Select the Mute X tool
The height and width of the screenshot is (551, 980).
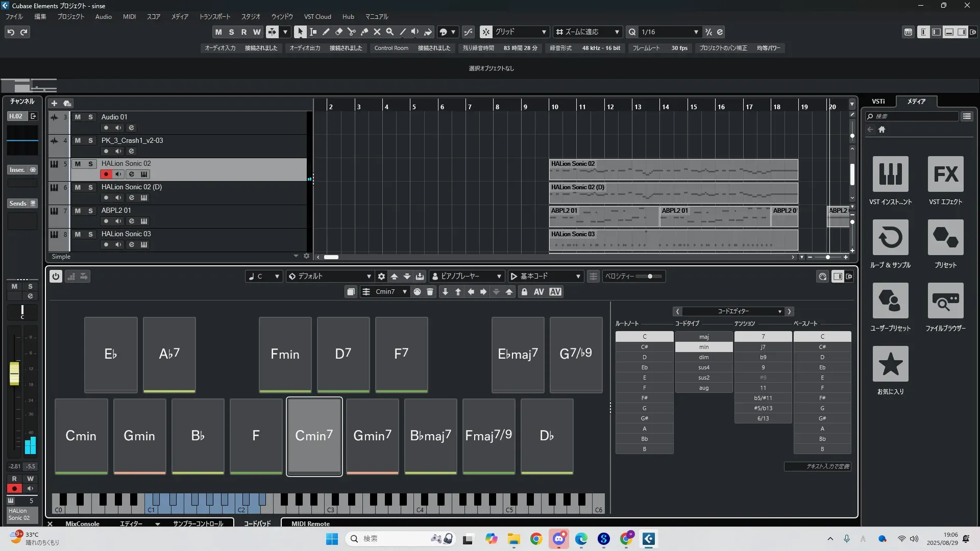pyautogui.click(x=377, y=32)
